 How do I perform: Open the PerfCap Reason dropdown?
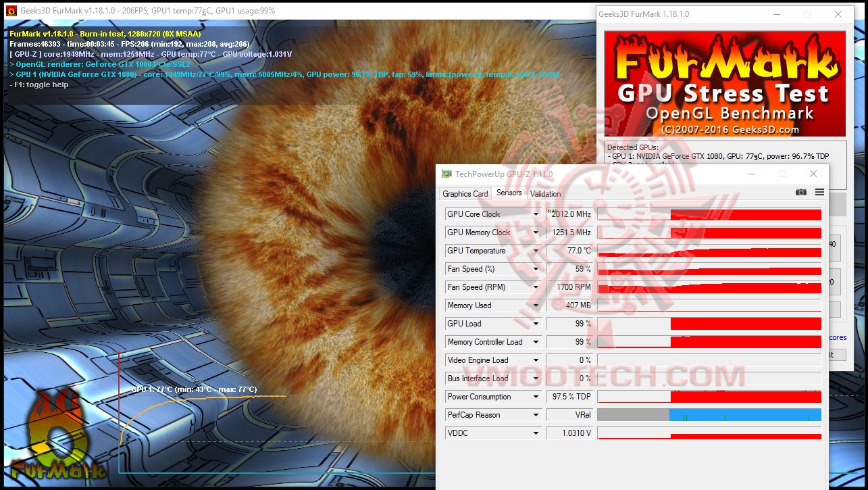point(536,415)
